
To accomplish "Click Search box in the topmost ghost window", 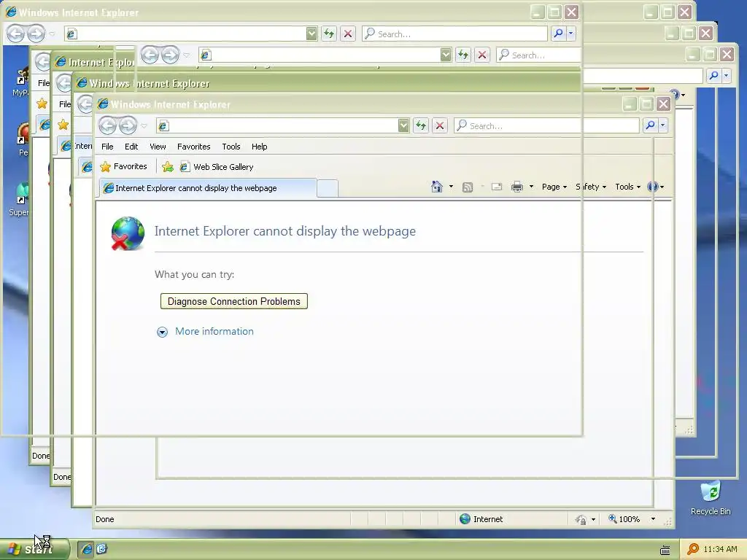I will [x=454, y=34].
